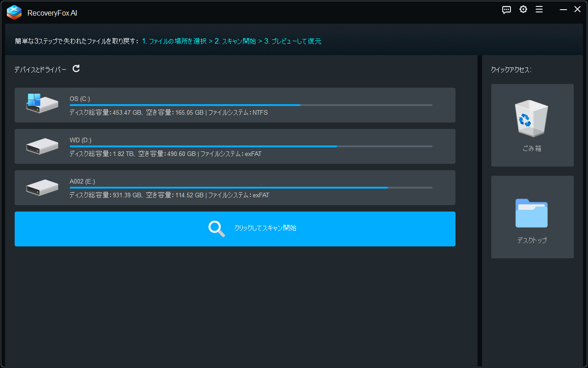This screenshot has height=368, width=588.
Task: Select the OS (C:) drive label
Action: [80, 99]
